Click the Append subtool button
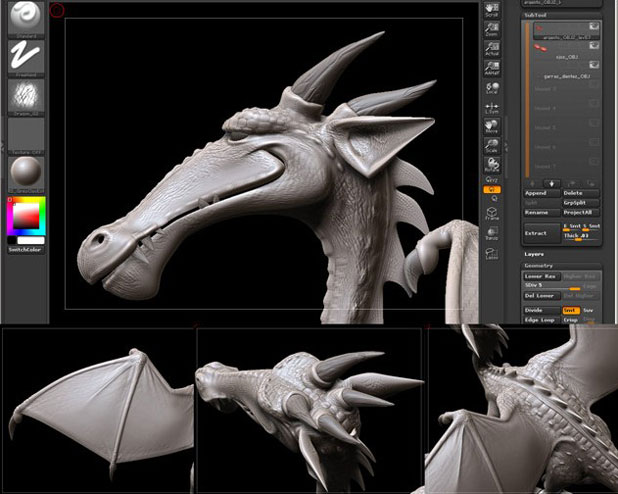 tap(542, 193)
